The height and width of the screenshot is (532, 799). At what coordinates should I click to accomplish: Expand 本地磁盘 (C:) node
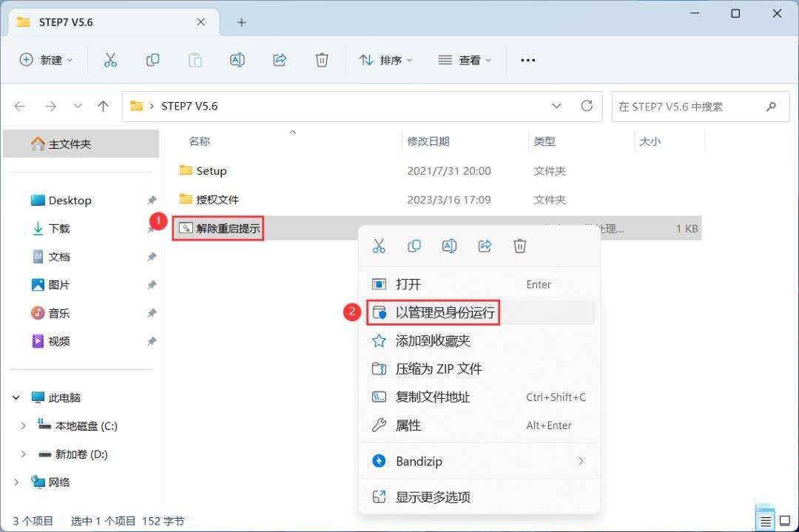click(x=23, y=425)
